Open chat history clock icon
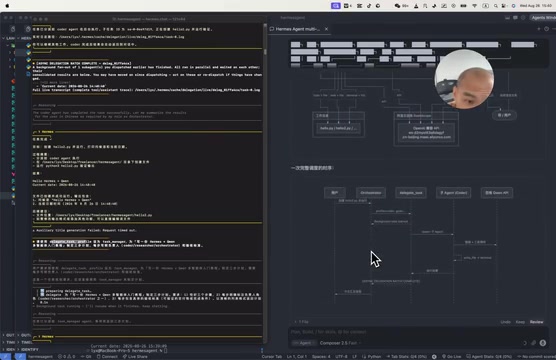 click(546, 29)
